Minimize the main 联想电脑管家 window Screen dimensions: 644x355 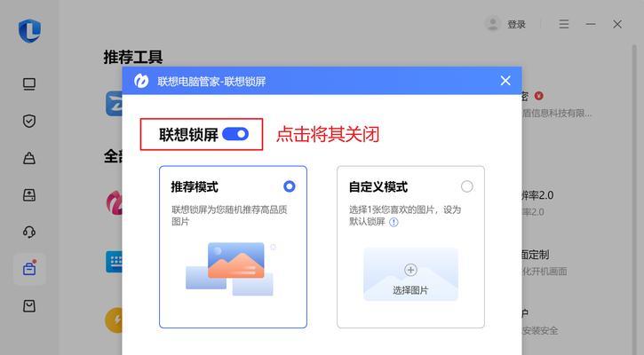tap(591, 24)
